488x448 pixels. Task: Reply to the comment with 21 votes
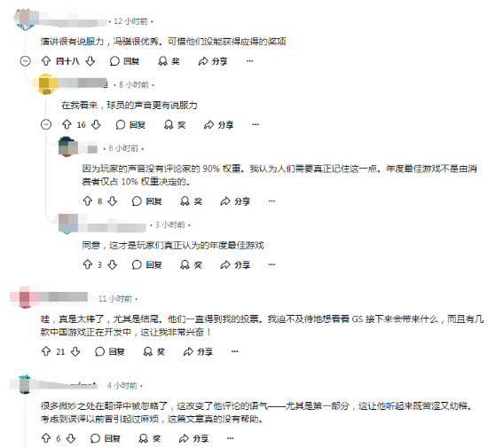tap(110, 351)
